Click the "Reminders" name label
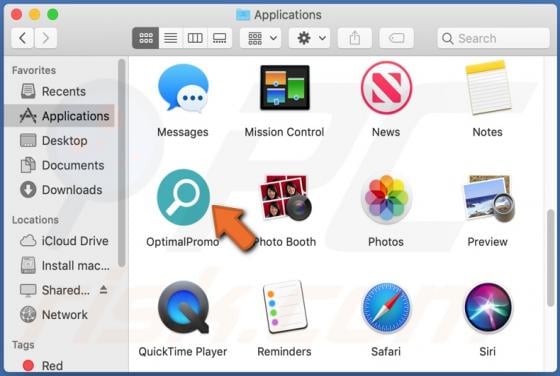 pos(284,352)
